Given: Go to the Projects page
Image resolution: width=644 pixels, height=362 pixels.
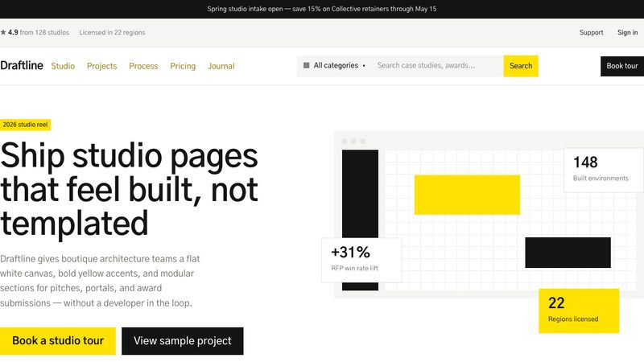Looking at the screenshot, I should [102, 66].
